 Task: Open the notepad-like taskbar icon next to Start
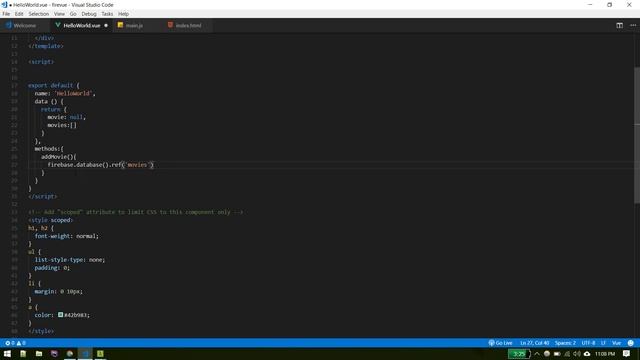pyautogui.click(x=23, y=353)
